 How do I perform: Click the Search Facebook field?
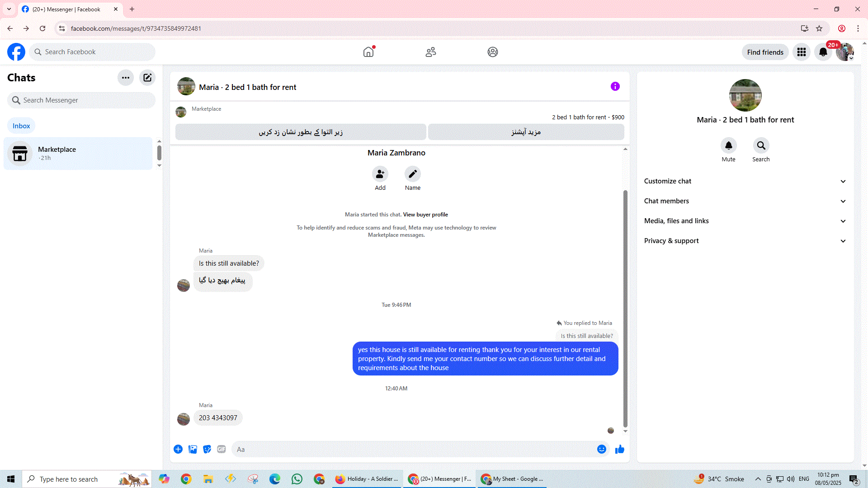92,52
